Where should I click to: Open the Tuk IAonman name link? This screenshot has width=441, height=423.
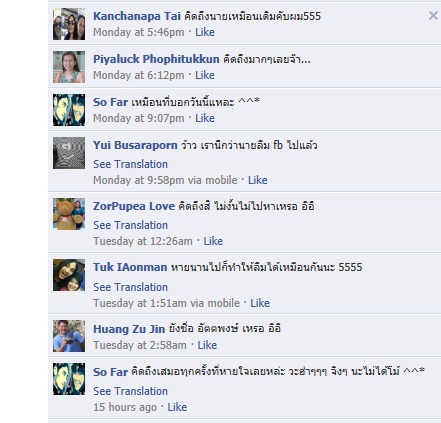pyautogui.click(x=130, y=267)
